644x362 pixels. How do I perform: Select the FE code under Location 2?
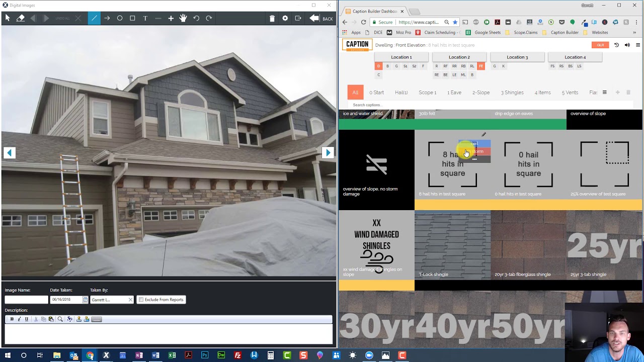pyautogui.click(x=481, y=66)
